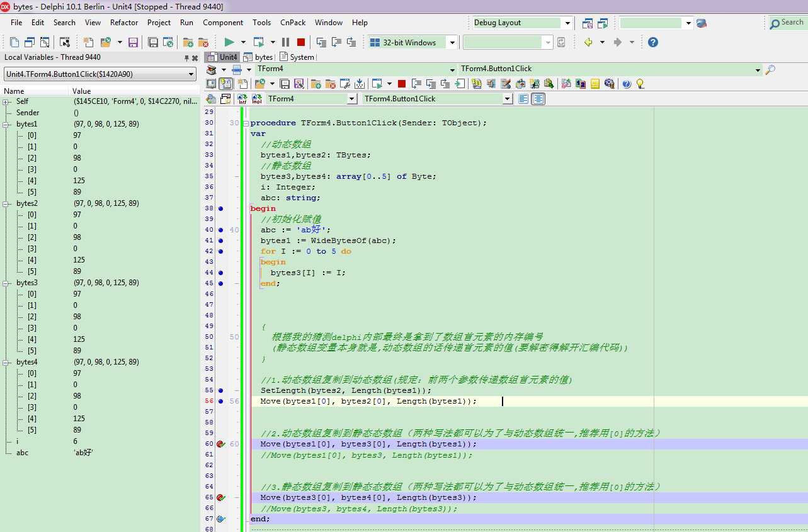This screenshot has width=808, height=532.
Task: Switch to the System editor tab
Action: click(297, 57)
